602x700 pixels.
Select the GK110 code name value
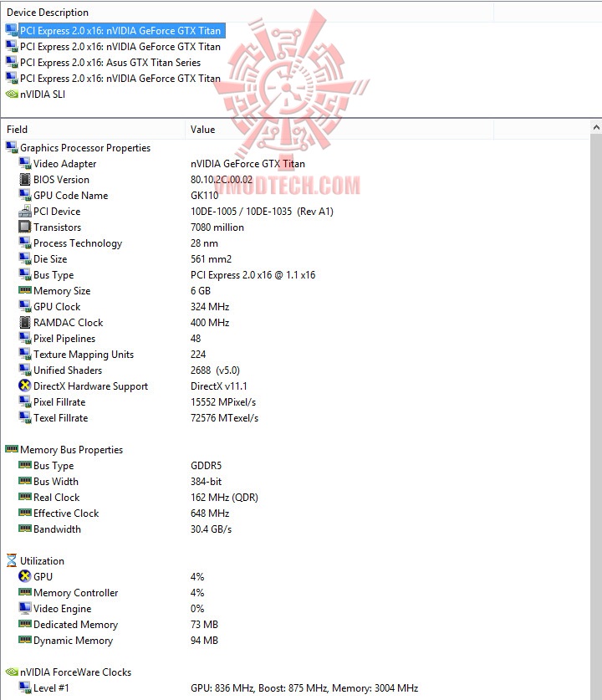[204, 196]
